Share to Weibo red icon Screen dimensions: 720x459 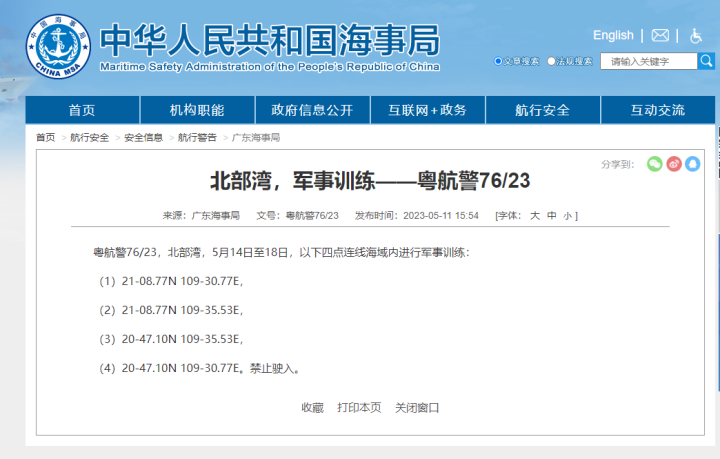(674, 164)
